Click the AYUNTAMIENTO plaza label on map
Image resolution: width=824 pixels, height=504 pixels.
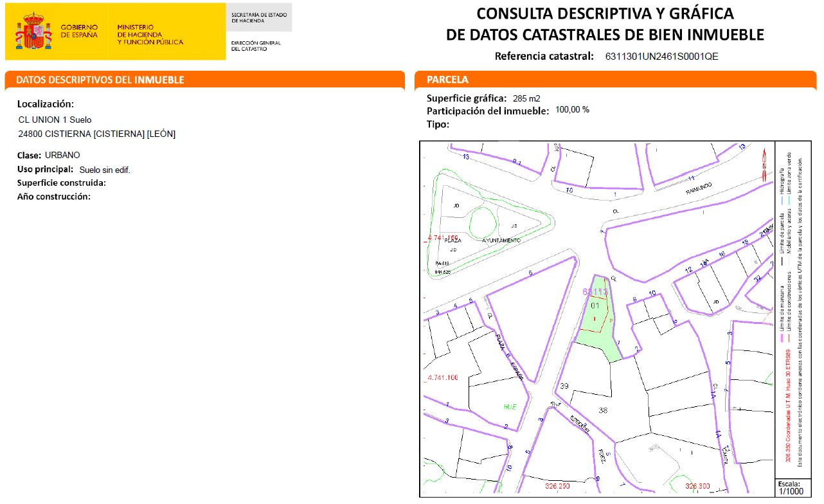[x=501, y=240]
